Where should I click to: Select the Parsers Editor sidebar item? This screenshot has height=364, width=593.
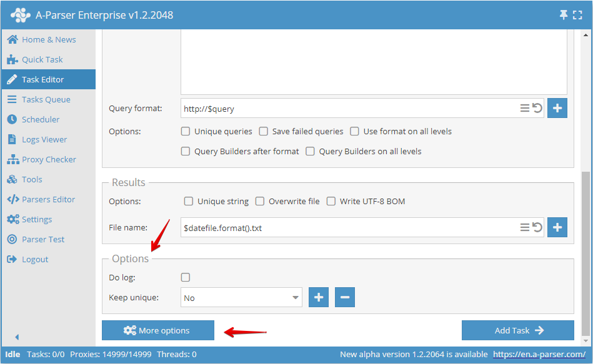46,199
